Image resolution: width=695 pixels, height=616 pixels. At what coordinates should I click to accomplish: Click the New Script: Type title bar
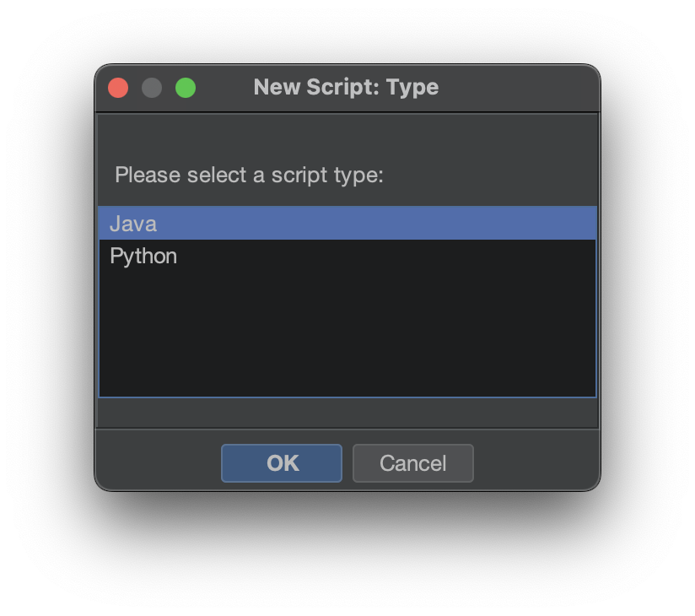click(x=347, y=88)
